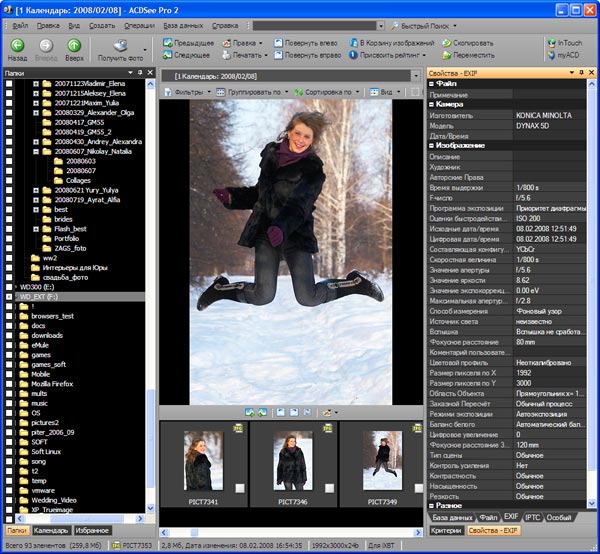Image resolution: width=600 pixels, height=554 pixels.
Task: Click the Get Photos (Получить фото) icon
Action: [x=121, y=46]
